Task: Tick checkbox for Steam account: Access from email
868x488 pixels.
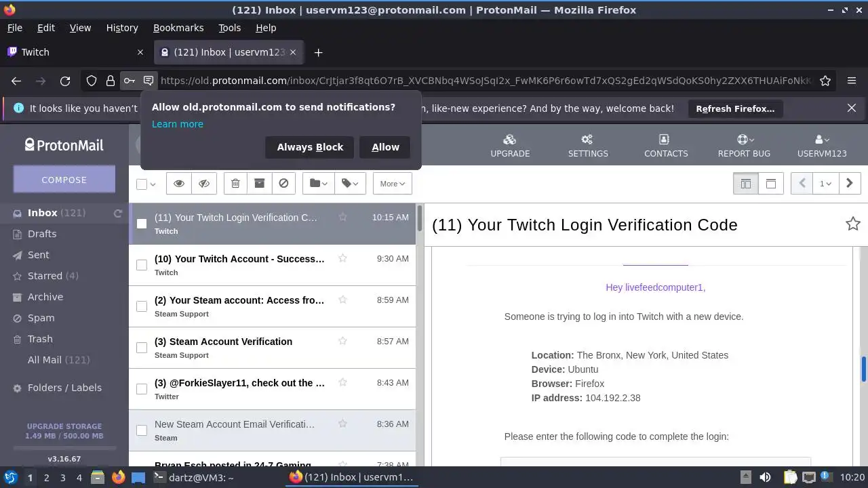Action: coord(142,306)
